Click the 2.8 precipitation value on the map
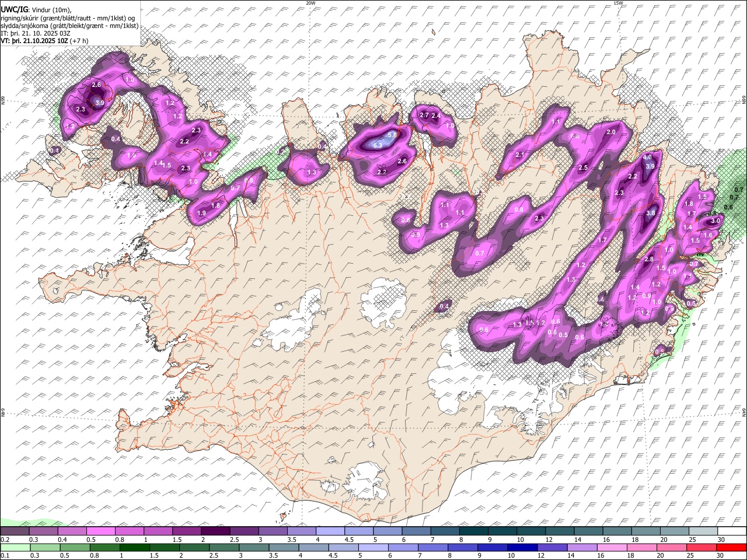 pyautogui.click(x=649, y=259)
